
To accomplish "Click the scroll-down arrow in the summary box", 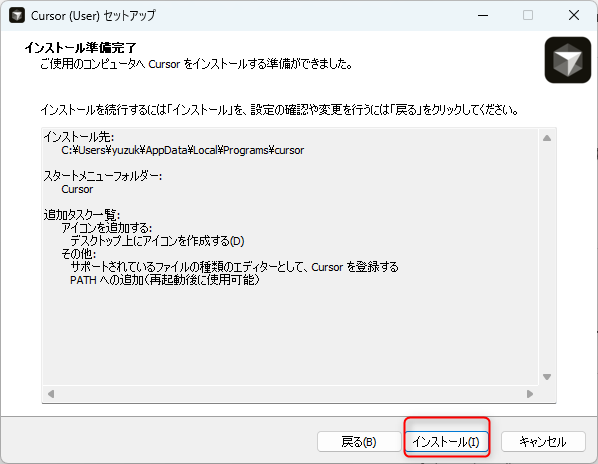I will coord(547,377).
